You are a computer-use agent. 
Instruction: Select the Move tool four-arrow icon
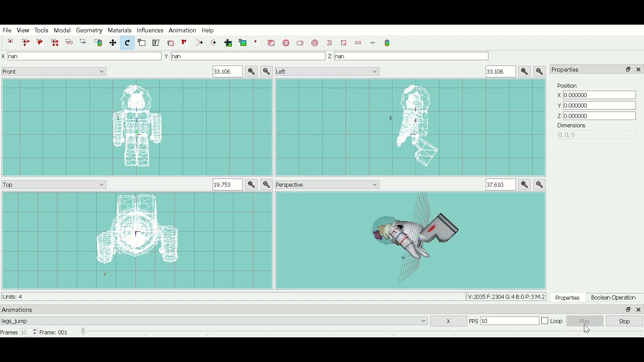pyautogui.click(x=113, y=43)
